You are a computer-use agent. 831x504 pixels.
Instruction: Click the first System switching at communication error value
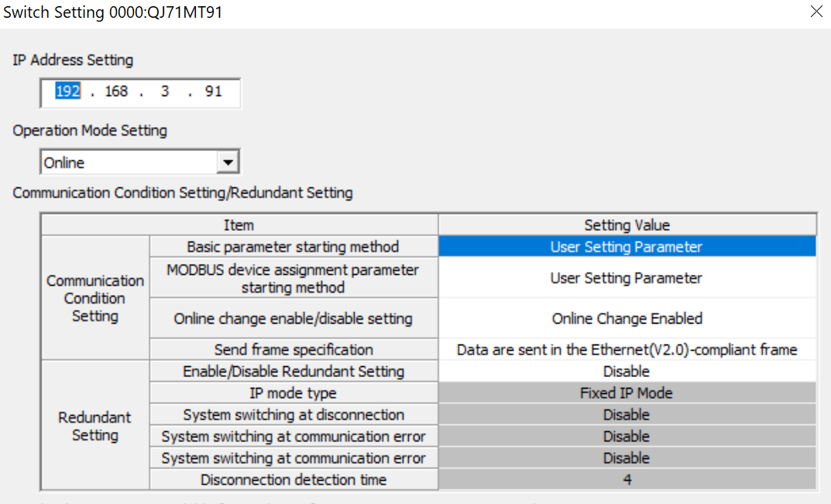point(627,436)
